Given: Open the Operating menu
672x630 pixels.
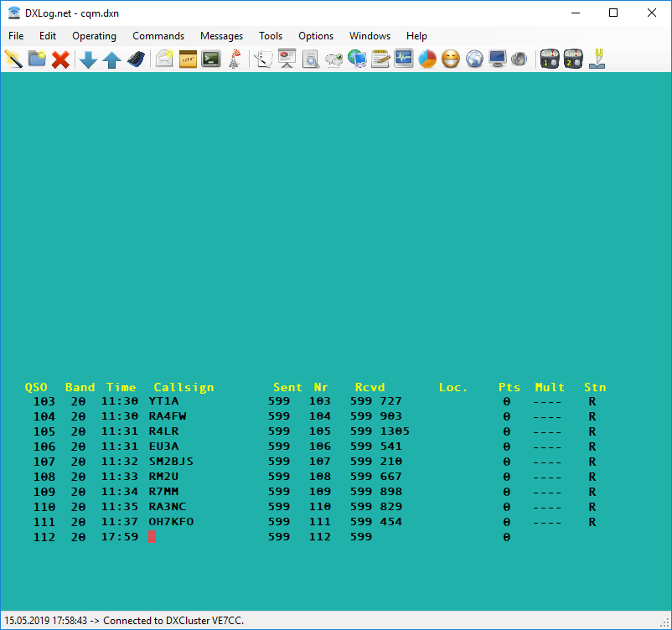Looking at the screenshot, I should point(95,36).
